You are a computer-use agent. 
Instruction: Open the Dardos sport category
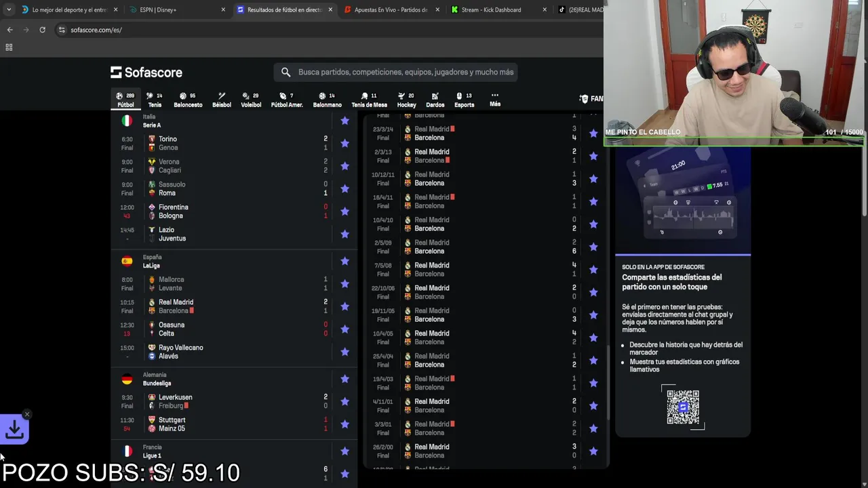click(x=435, y=100)
